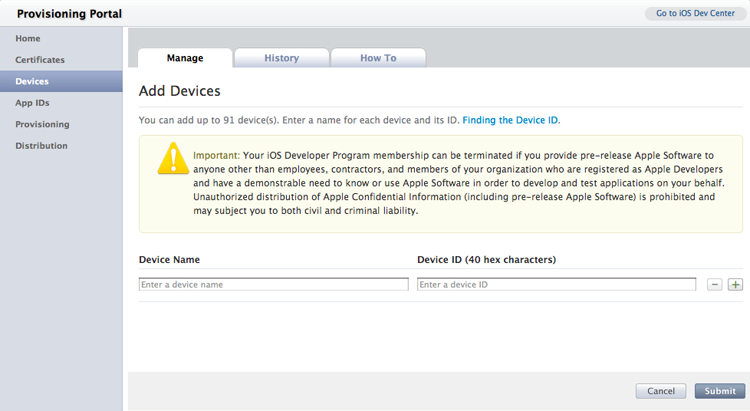Switch to the Manage tab
Image resolution: width=750 pixels, height=411 pixels.
point(185,58)
